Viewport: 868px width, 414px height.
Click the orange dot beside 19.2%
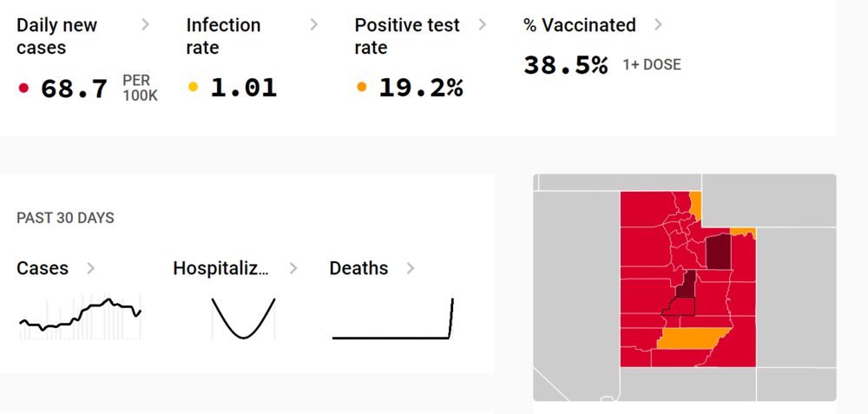click(361, 88)
